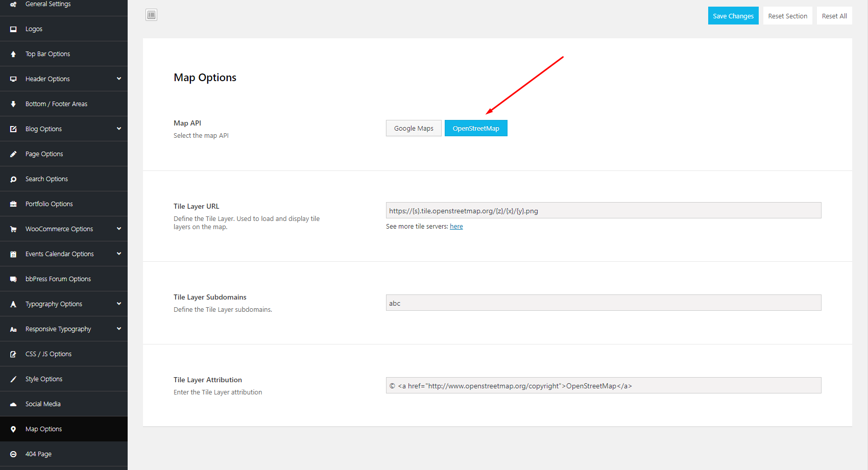Click the expand-all sections icon
Image resolution: width=868 pixels, height=470 pixels.
pos(151,15)
